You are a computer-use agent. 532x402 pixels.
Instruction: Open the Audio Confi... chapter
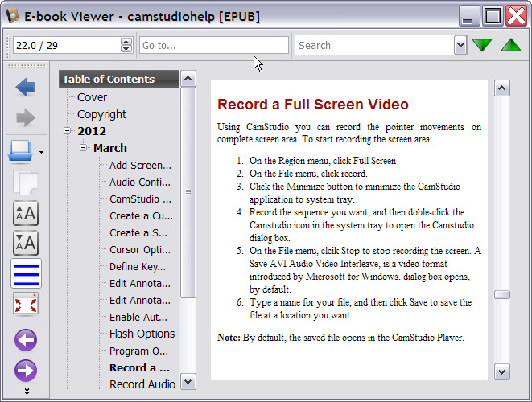tap(140, 182)
